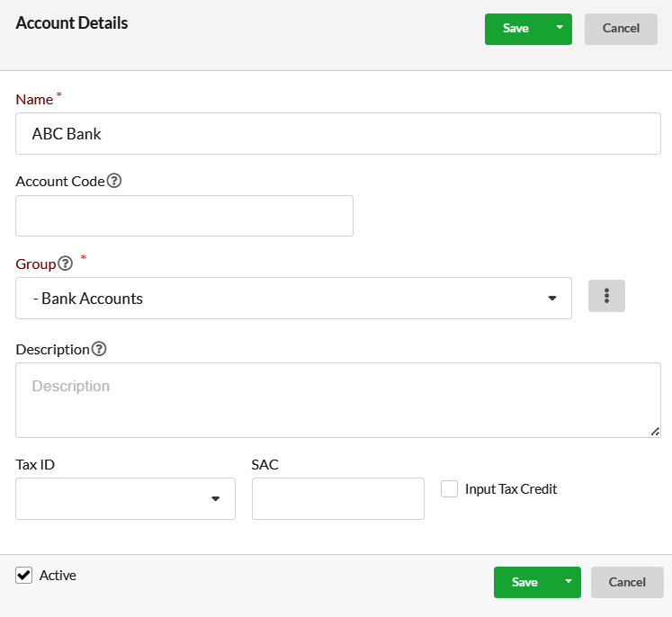The height and width of the screenshot is (617, 672).
Task: Click the description textarea resize handle
Action: 655,432
